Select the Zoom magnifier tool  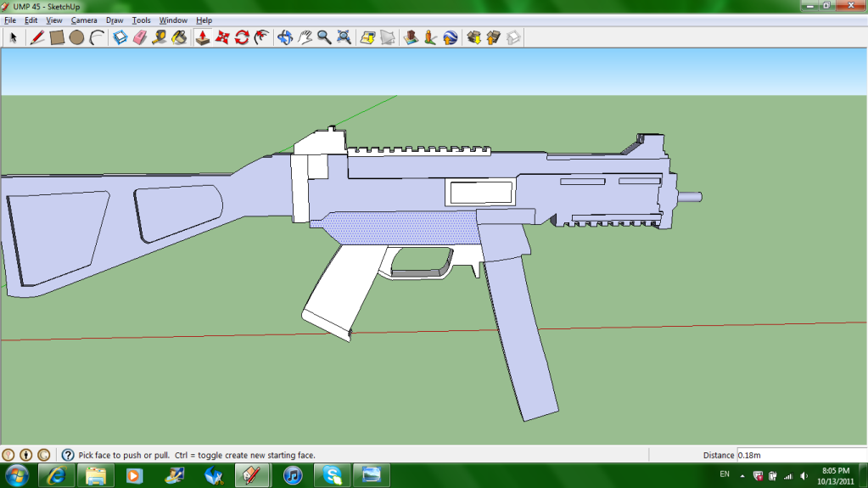(324, 37)
